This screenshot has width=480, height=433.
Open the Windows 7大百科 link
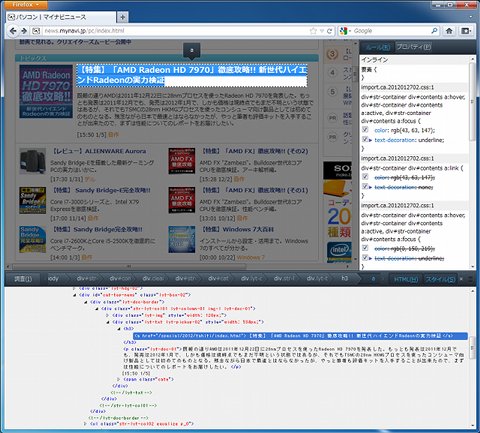tap(237, 229)
